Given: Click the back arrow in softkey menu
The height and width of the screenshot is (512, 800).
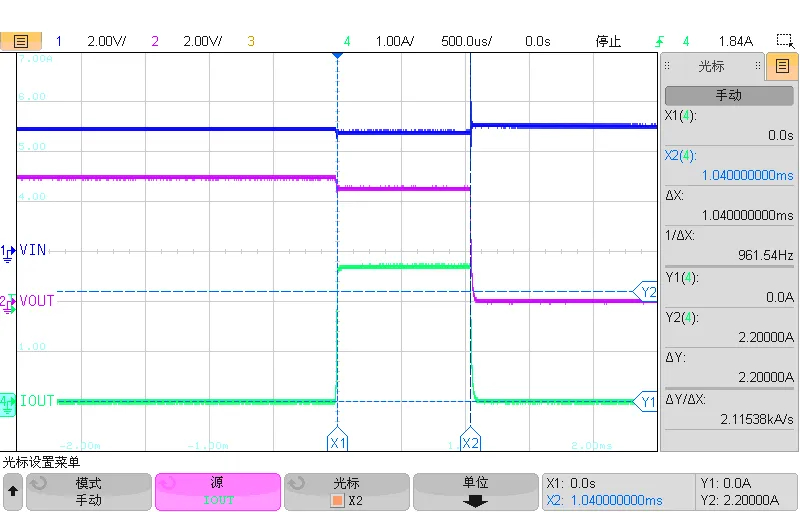Looking at the screenshot, I should (13, 491).
